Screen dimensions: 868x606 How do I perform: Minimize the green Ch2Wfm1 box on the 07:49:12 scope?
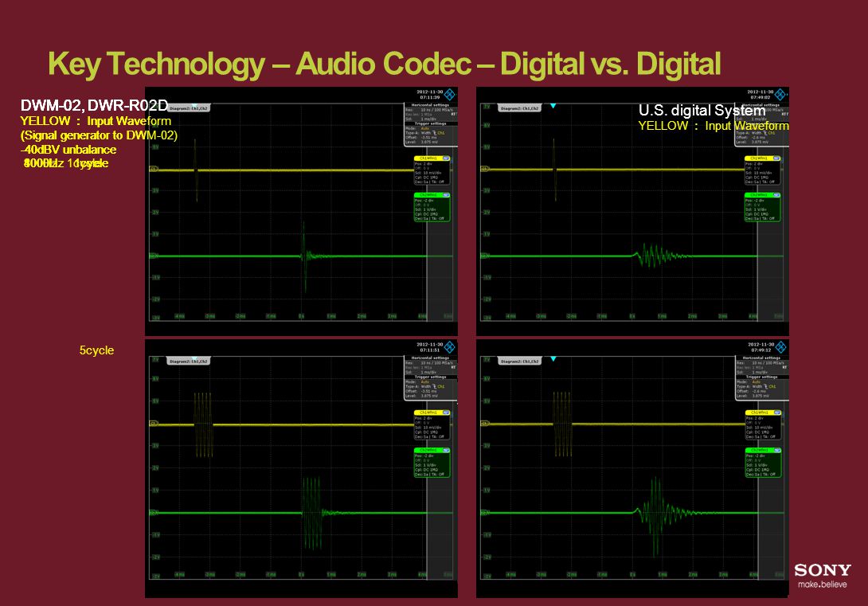point(777,450)
